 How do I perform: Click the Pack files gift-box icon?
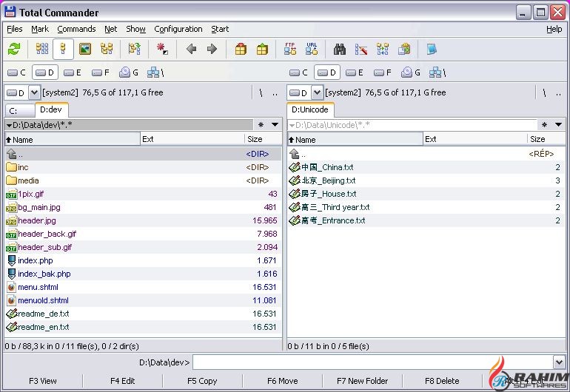point(241,50)
